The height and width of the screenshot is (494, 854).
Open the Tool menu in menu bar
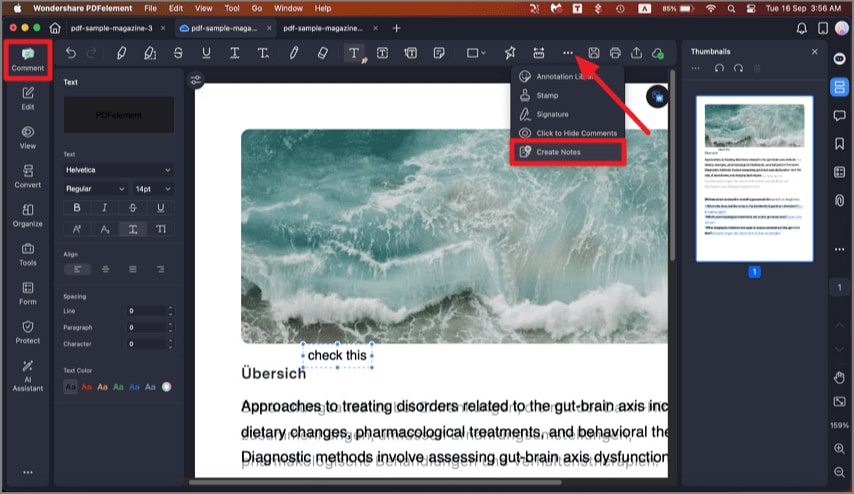(232, 8)
